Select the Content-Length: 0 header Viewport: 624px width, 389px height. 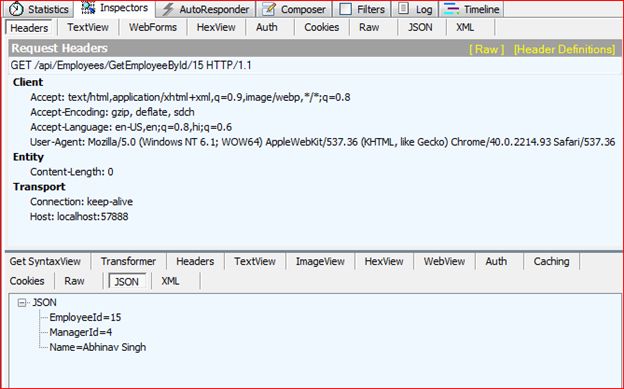point(72,172)
